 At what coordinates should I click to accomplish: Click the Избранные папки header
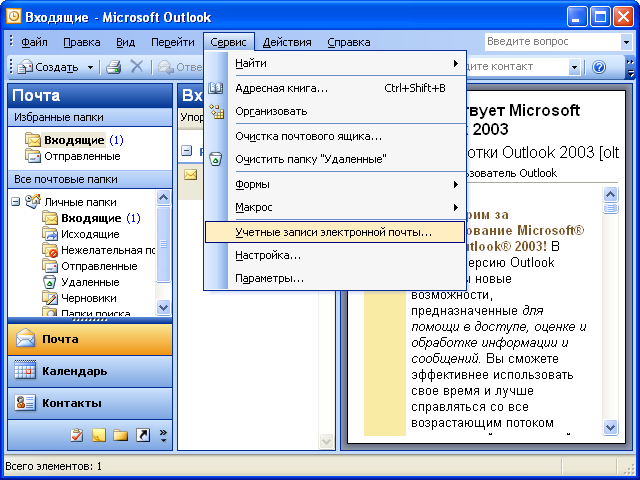coord(90,117)
